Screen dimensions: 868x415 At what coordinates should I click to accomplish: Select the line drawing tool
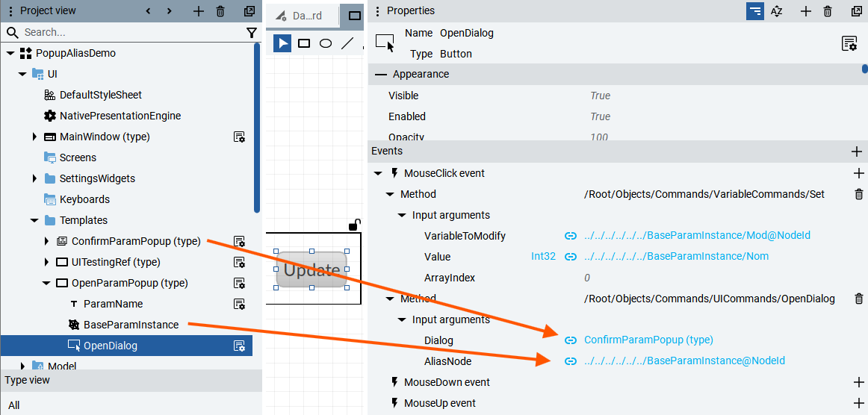click(347, 43)
